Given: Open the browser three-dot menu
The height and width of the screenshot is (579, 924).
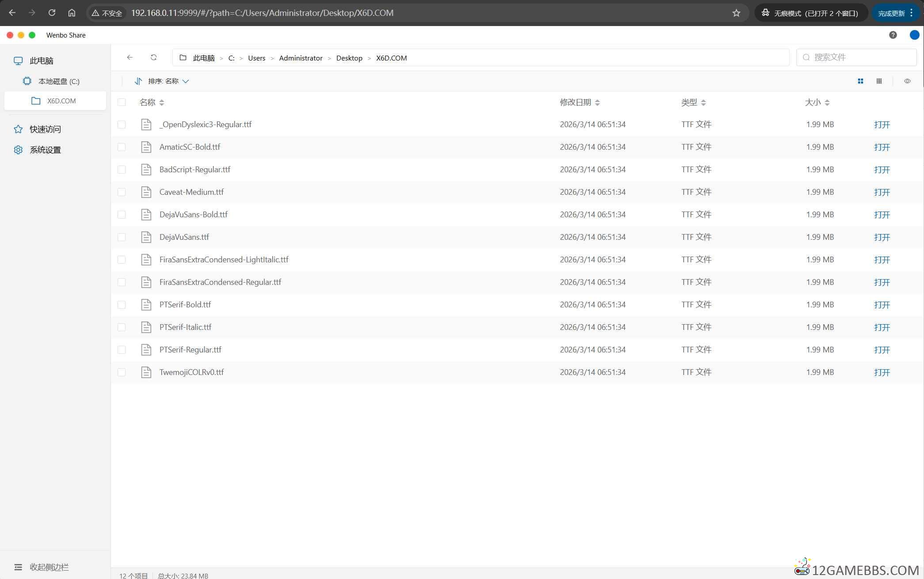Looking at the screenshot, I should click(x=911, y=13).
